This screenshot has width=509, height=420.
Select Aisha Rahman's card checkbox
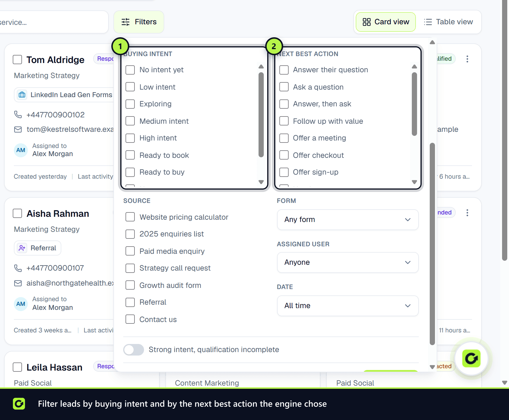pos(17,213)
